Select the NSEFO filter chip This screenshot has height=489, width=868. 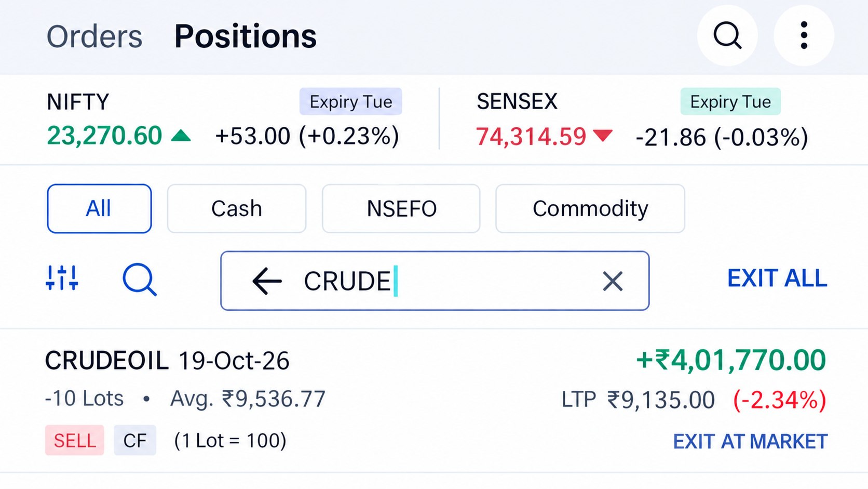[x=401, y=208]
